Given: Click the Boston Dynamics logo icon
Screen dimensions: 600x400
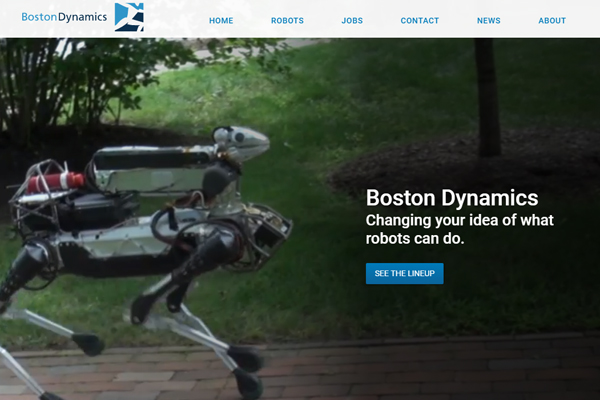Looking at the screenshot, I should tap(129, 17).
